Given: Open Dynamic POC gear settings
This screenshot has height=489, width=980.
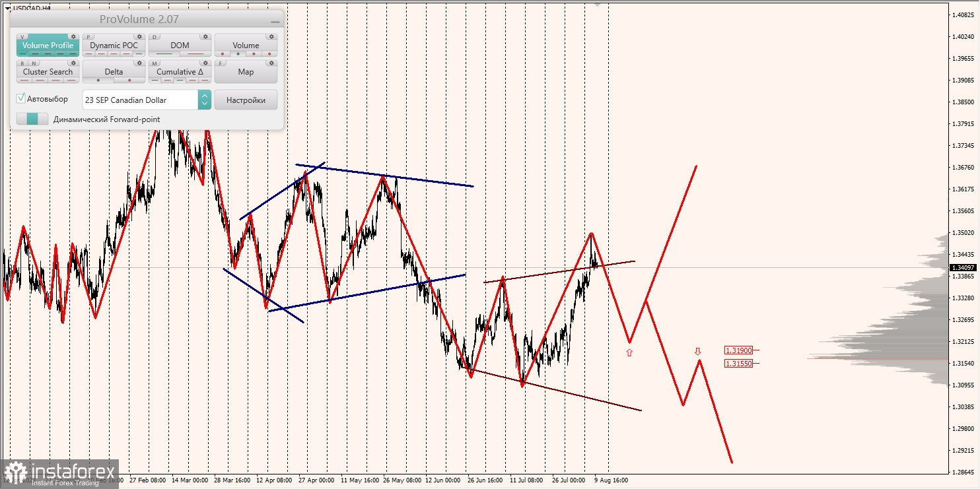Looking at the screenshot, I should [139, 36].
